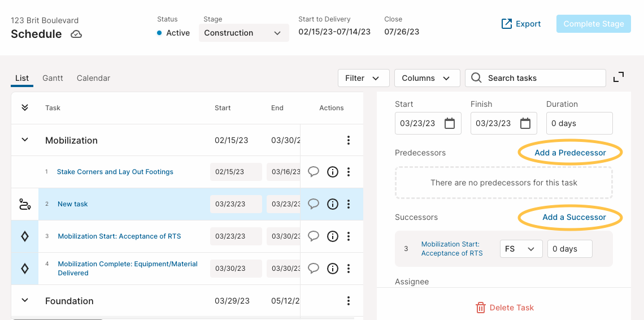Click Add a Predecessor link
The image size is (644, 320).
pos(570,153)
